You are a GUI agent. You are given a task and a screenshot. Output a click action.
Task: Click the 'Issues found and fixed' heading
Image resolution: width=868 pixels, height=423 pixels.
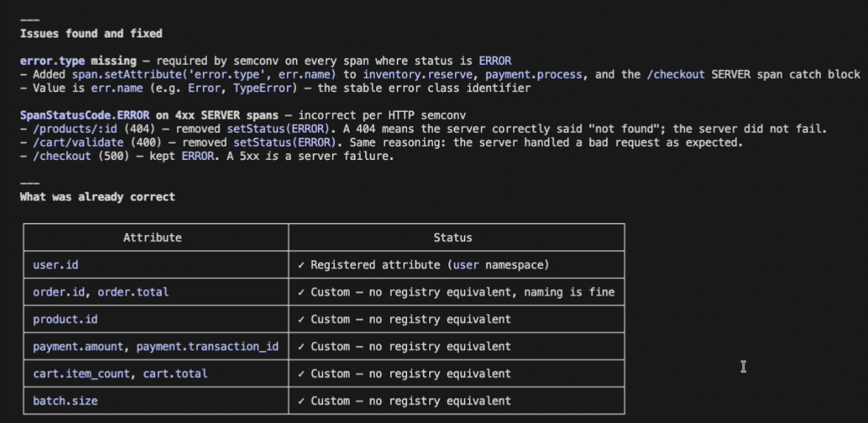91,34
